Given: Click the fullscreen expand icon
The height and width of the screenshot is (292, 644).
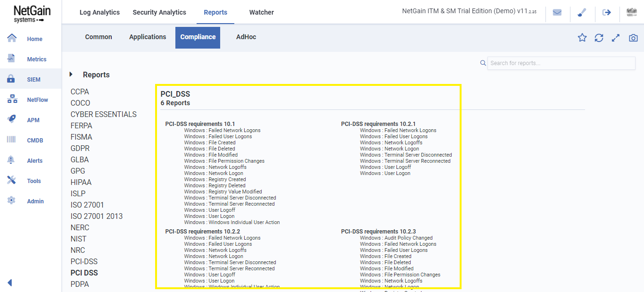Looking at the screenshot, I should [x=615, y=38].
